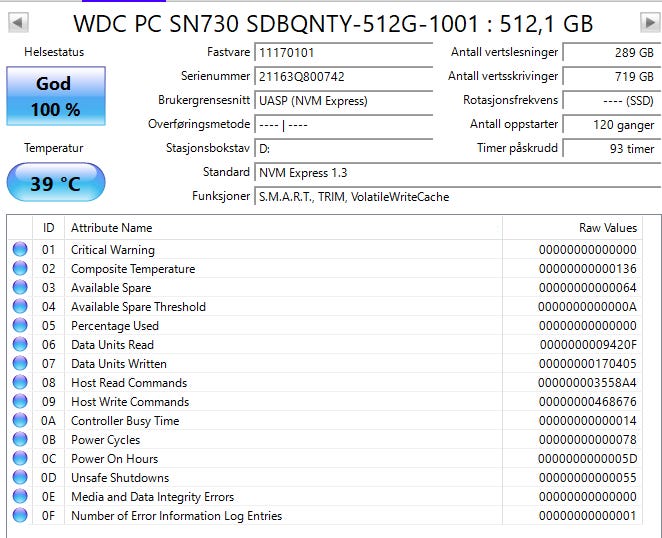Viewport: 662px width, 538px height.
Task: Click ID cell 0F in attribute table
Action: pyautogui.click(x=48, y=516)
